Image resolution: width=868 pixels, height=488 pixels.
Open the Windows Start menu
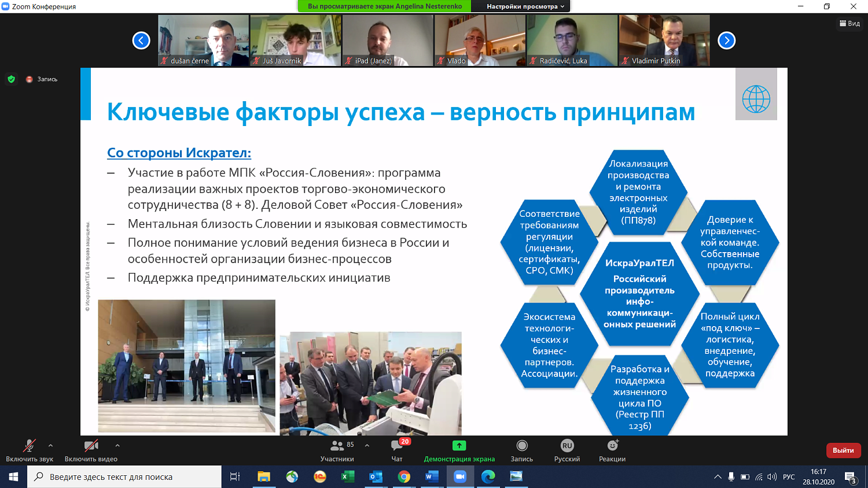click(13, 476)
